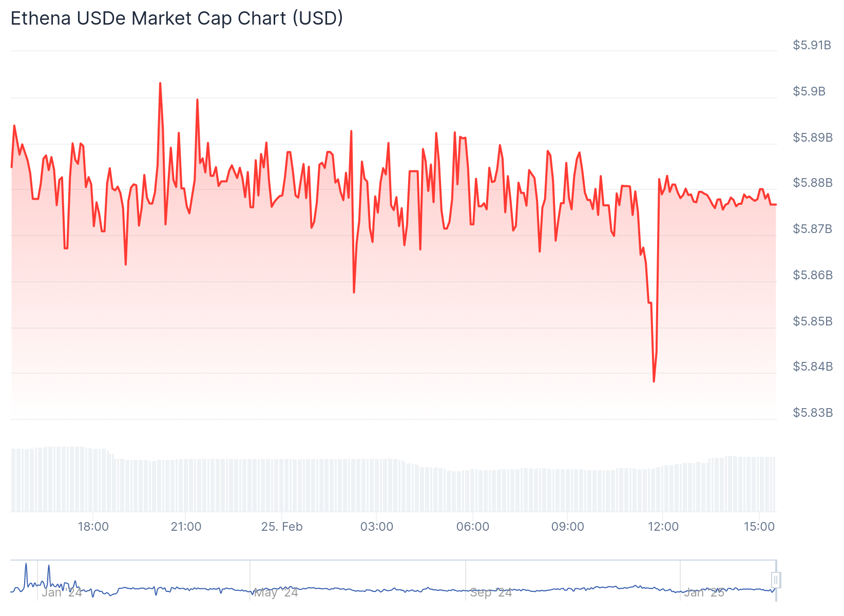Select the 12:00 time axis label

pos(663,527)
